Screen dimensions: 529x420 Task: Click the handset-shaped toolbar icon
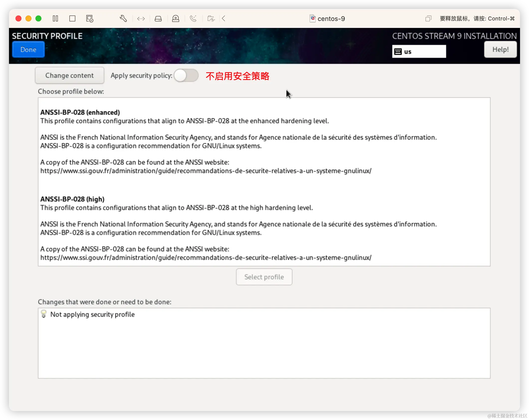[x=193, y=18]
